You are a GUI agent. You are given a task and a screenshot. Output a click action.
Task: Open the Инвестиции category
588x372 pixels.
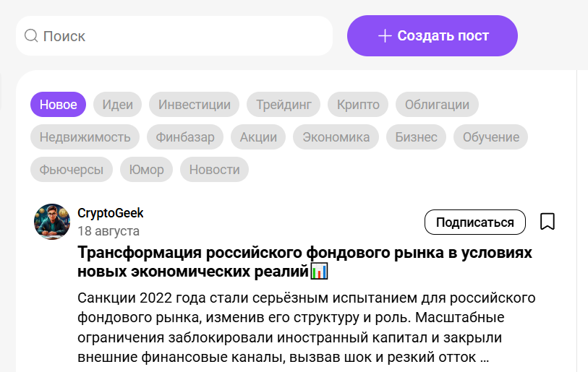pos(194,104)
